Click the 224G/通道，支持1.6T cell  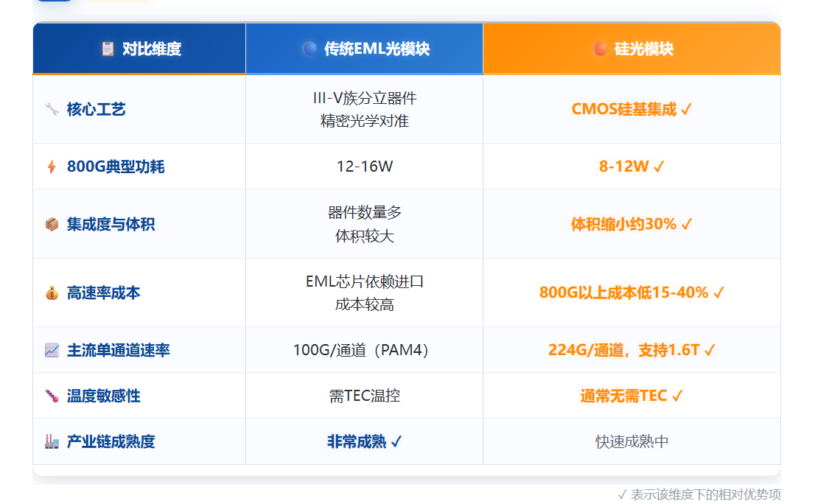[x=632, y=350]
